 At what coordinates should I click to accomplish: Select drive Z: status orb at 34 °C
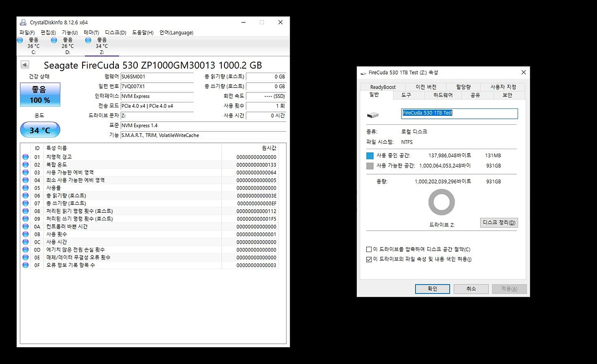[x=89, y=40]
